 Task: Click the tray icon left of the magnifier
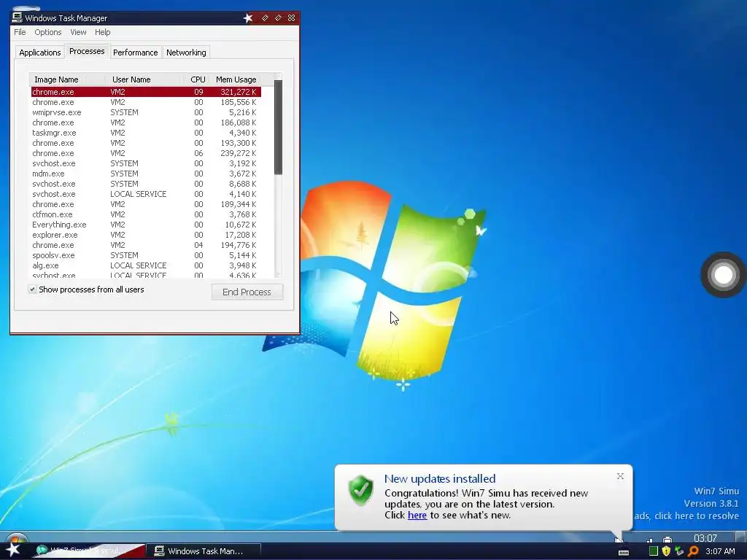click(680, 551)
